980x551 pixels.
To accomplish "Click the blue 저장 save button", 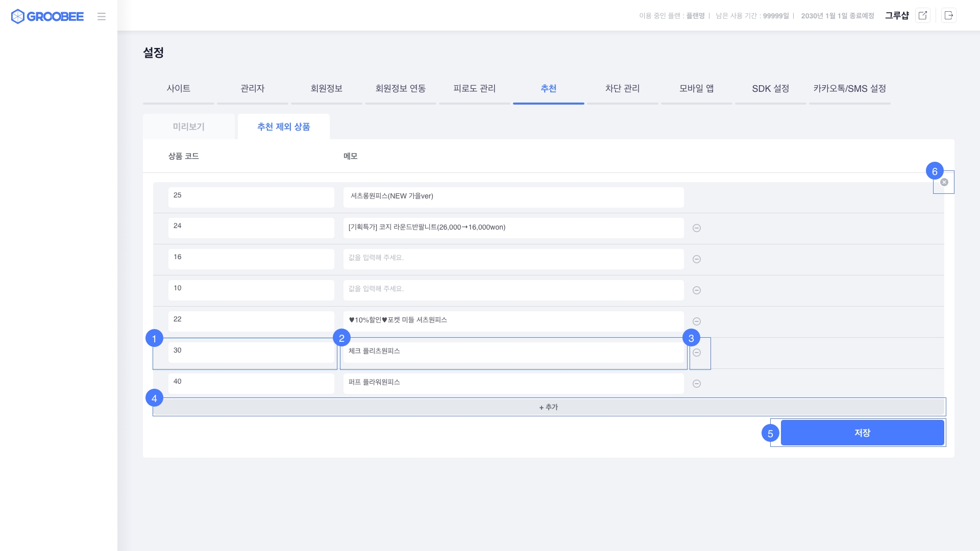I will (862, 433).
